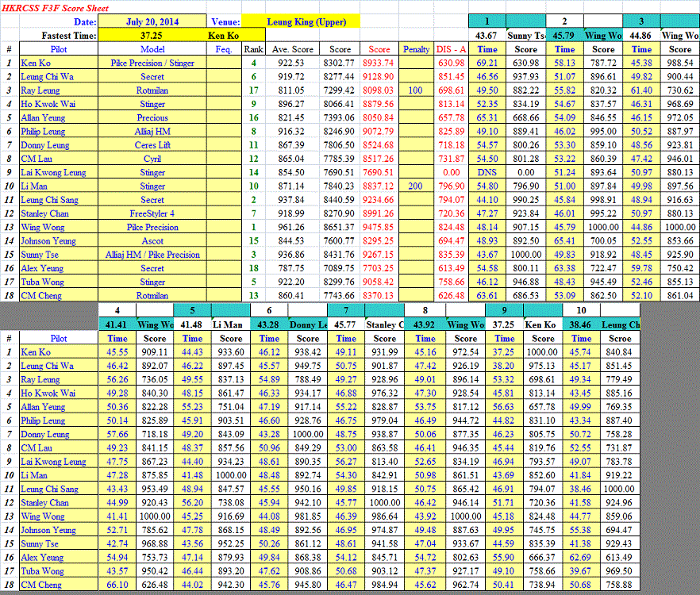Select Ray Leung's penalty cell showing 100
The image size is (700, 595).
(x=416, y=90)
